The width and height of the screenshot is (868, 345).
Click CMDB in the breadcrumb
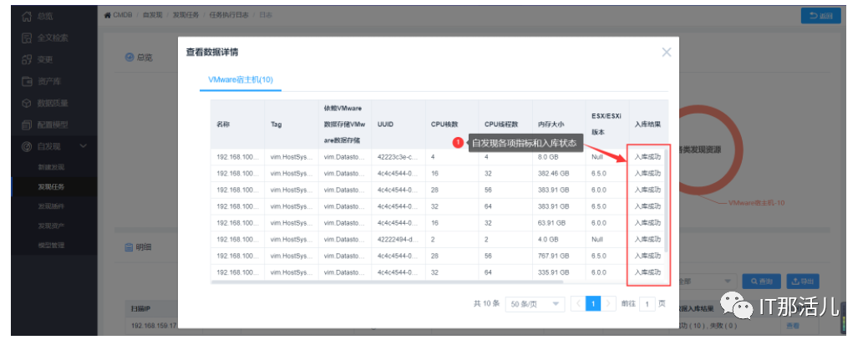(x=122, y=15)
